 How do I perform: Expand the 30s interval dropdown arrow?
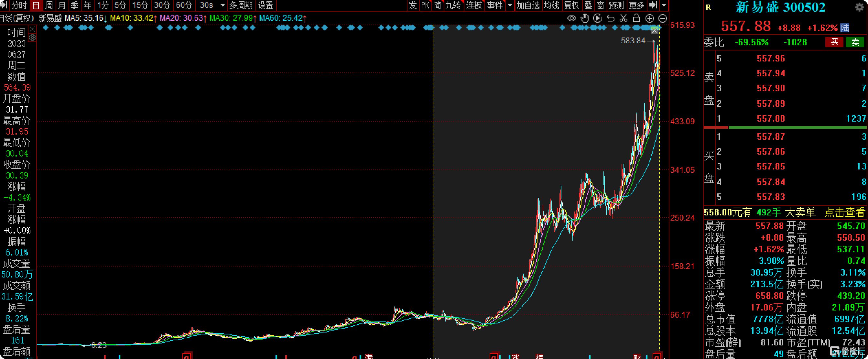click(x=222, y=5)
